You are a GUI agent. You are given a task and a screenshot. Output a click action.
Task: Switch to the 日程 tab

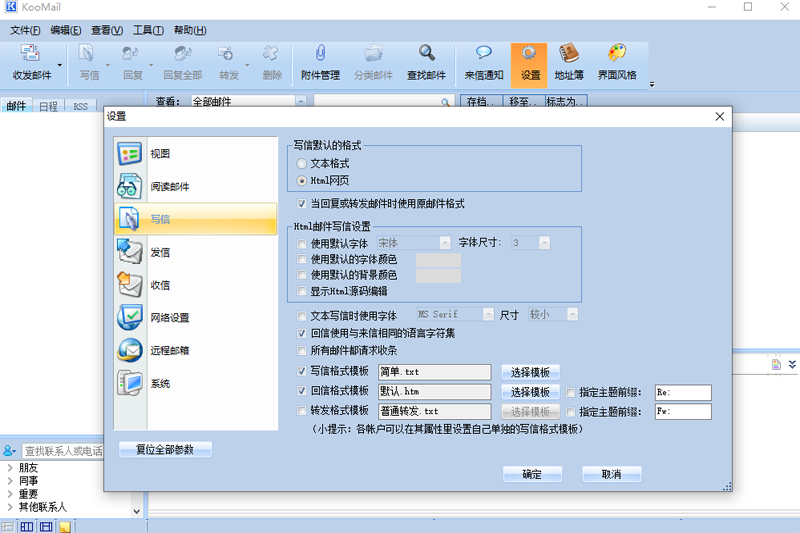(48, 106)
